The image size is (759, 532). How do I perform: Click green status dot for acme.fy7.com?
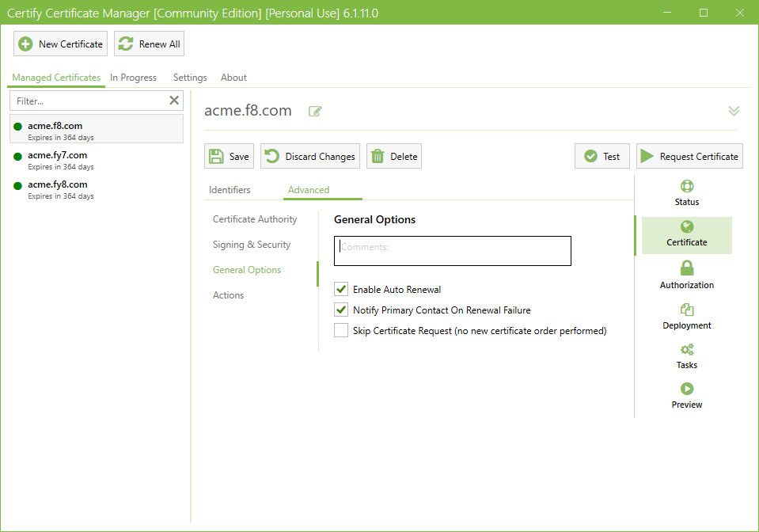(18, 157)
